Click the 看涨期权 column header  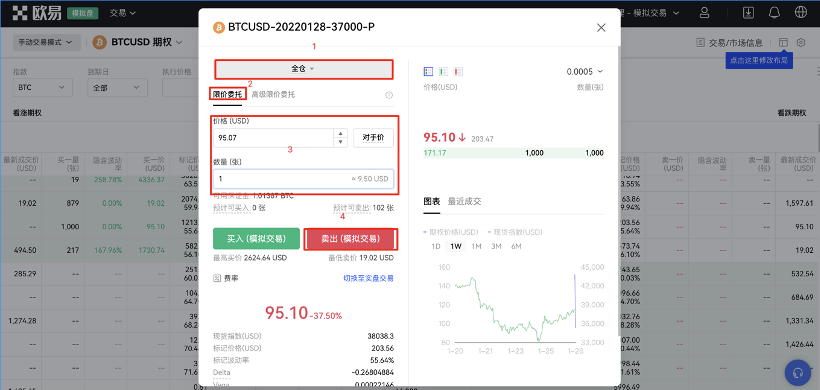tap(27, 113)
